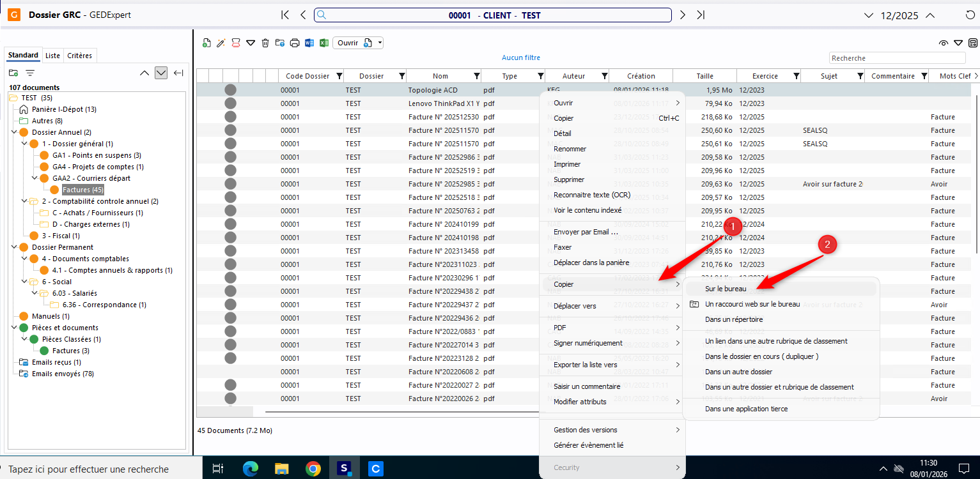Choose 'Dans un répertoire' from the Copier submenu

pos(733,319)
